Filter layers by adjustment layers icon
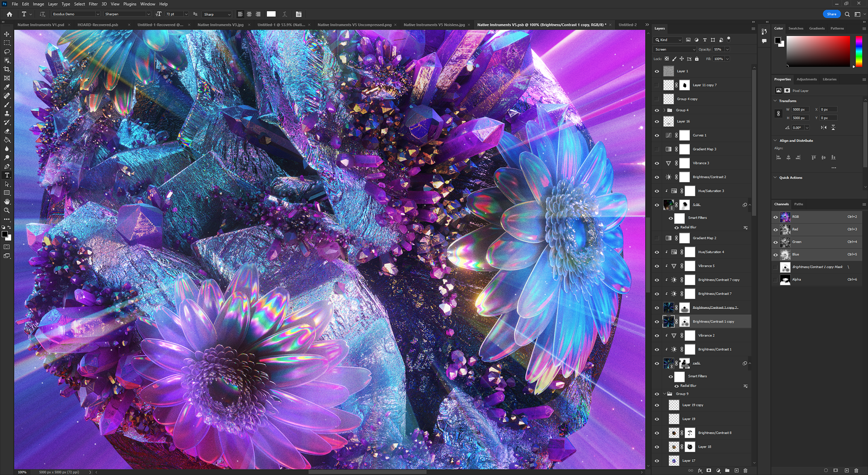The height and width of the screenshot is (475, 868). click(697, 40)
